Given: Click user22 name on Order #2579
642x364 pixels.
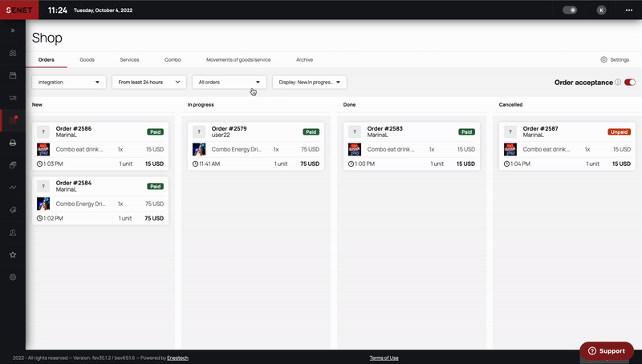Looking at the screenshot, I should [221, 135].
